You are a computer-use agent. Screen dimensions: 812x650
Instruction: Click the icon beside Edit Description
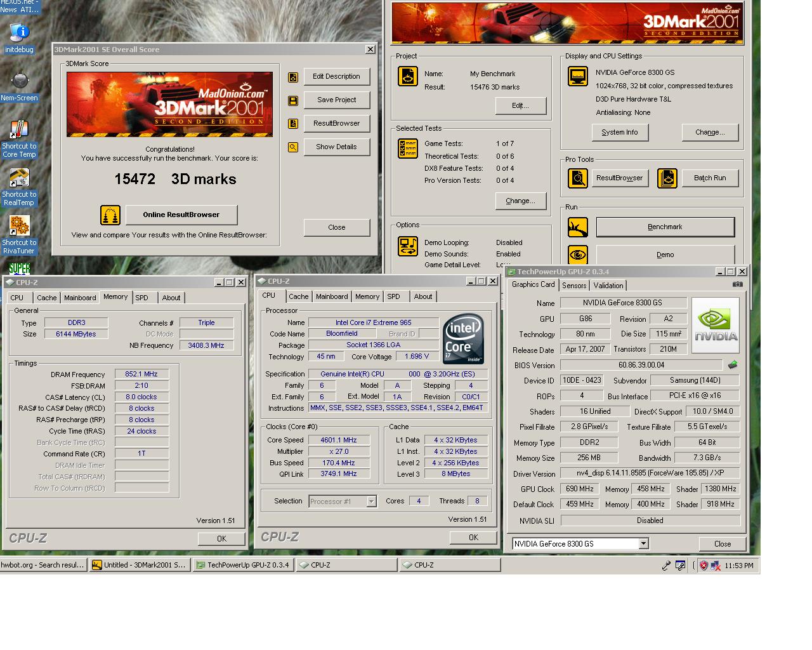293,77
